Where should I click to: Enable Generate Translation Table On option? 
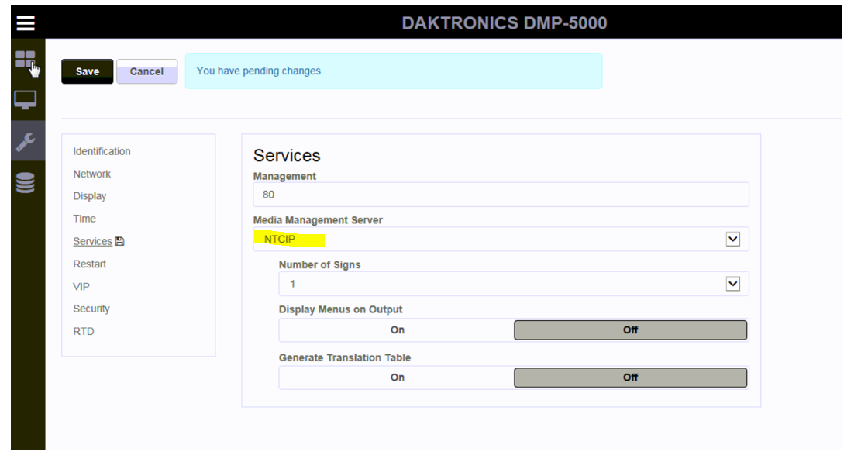point(397,378)
